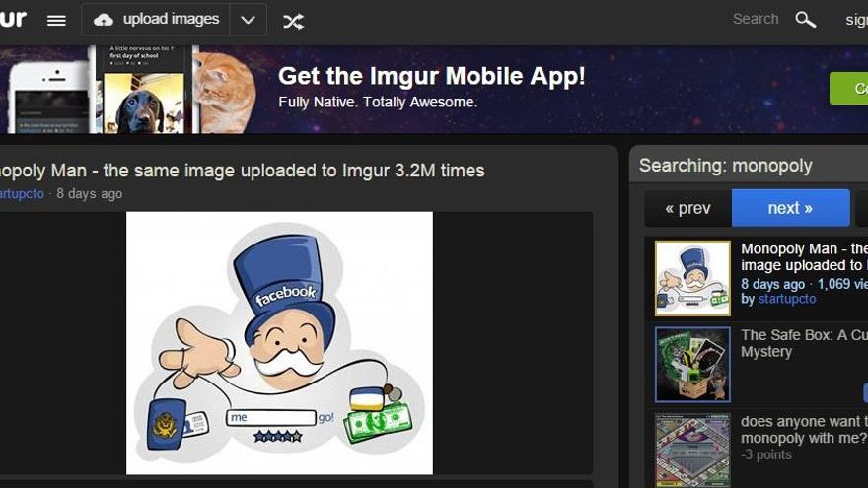
Task: Click 'by startupcto' author link in sidebar
Action: pos(778,299)
